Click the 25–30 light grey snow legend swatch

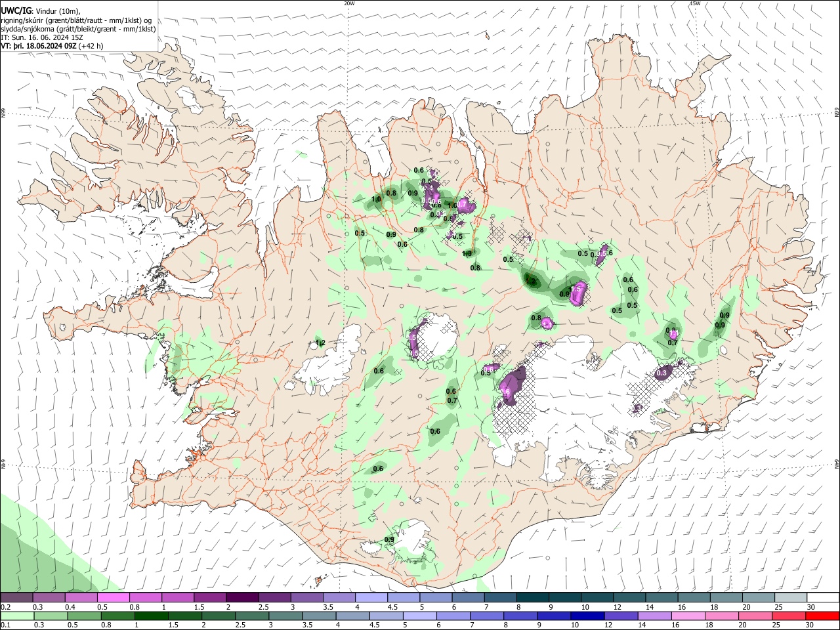tap(791, 597)
